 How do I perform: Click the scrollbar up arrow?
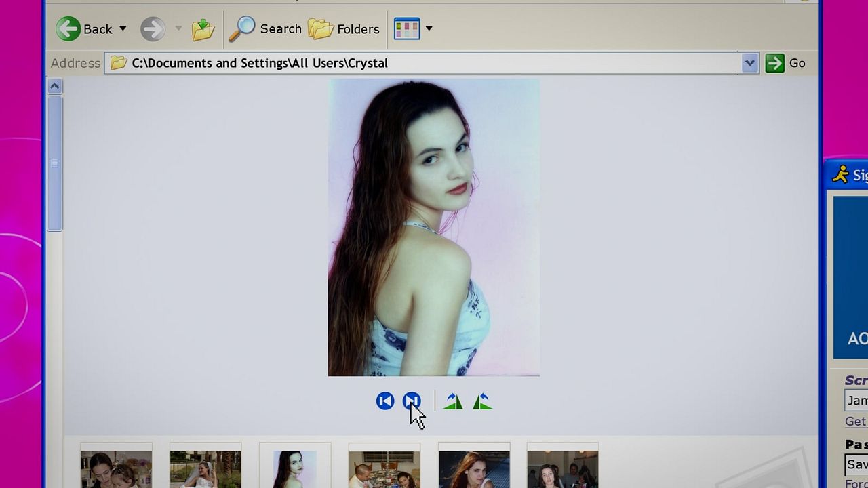[x=54, y=85]
